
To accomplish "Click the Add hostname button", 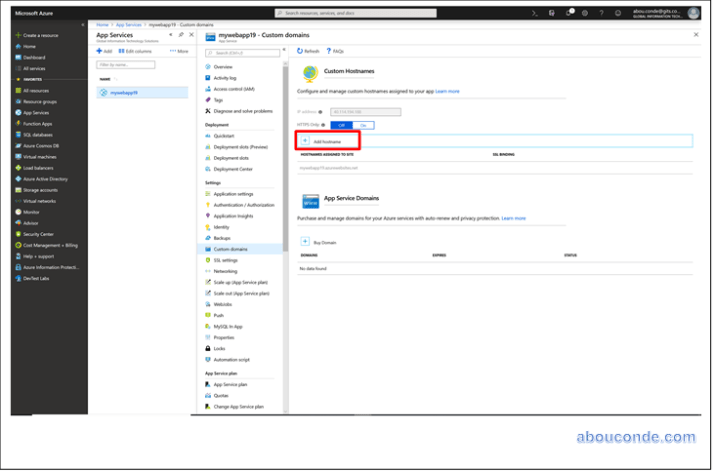I will click(327, 142).
